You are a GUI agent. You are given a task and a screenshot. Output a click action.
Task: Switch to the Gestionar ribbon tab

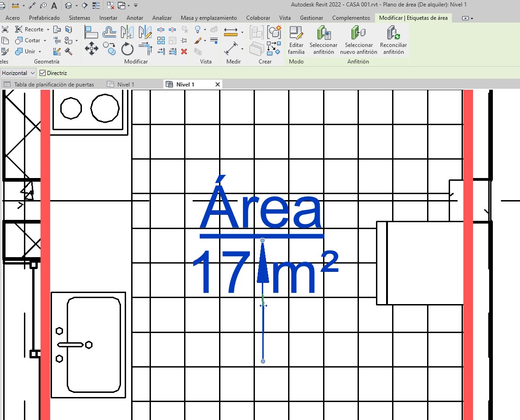coord(311,18)
